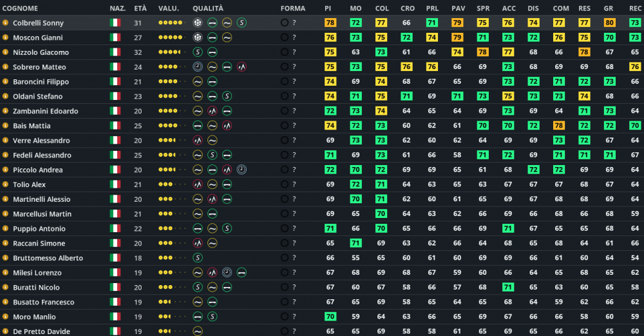
Task: Click the Italian flag next to Oldani Stefano
Action: tap(115, 96)
